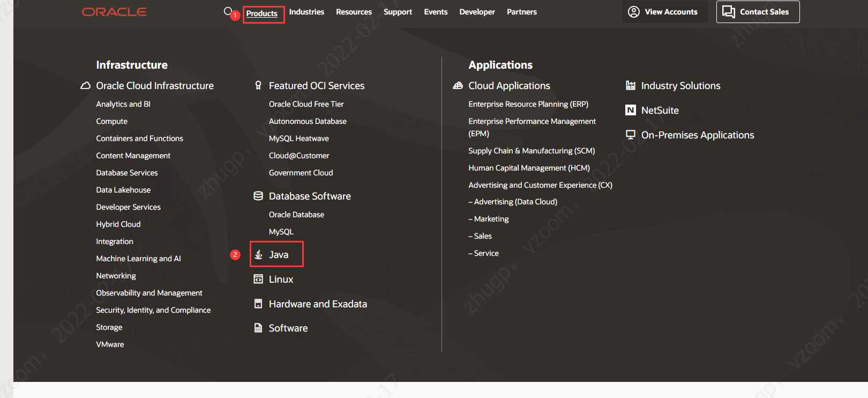Click the Featured OCI Services ribbon icon

tap(258, 86)
